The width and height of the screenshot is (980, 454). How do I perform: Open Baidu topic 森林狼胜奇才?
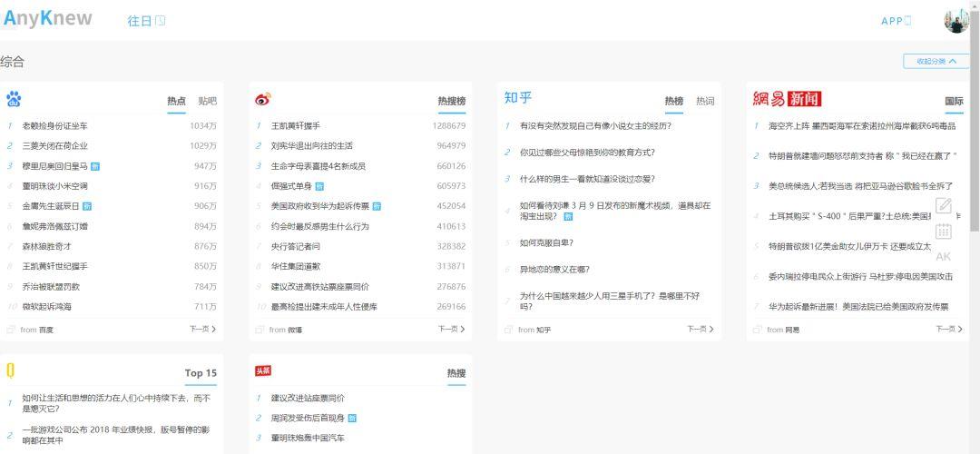47,246
